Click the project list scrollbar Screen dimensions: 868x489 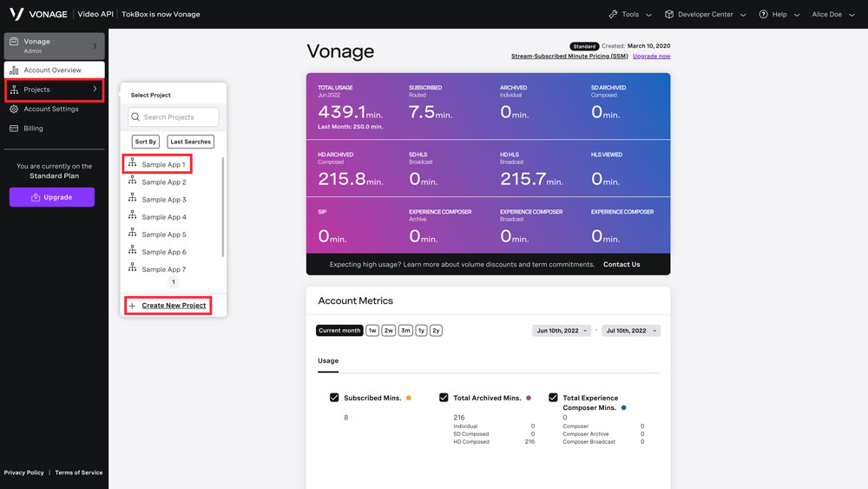click(223, 207)
